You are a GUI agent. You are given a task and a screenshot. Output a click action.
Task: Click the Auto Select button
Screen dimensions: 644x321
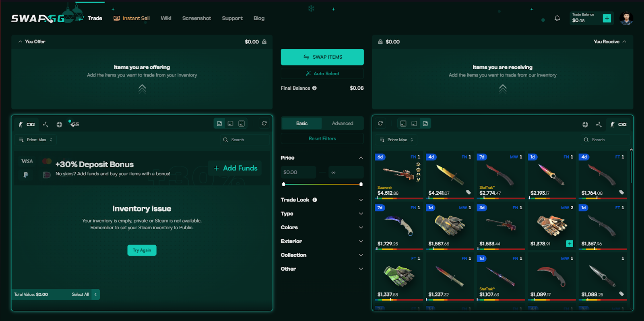(x=322, y=74)
